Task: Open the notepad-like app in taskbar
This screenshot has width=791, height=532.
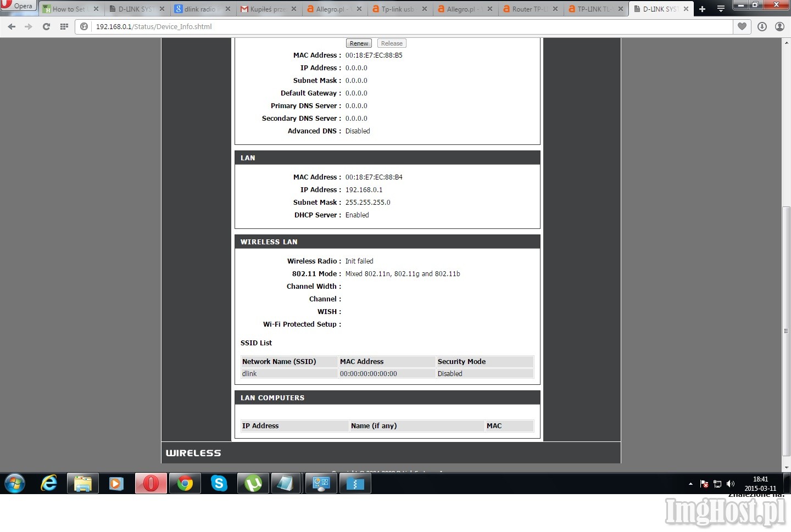Action: 287,484
